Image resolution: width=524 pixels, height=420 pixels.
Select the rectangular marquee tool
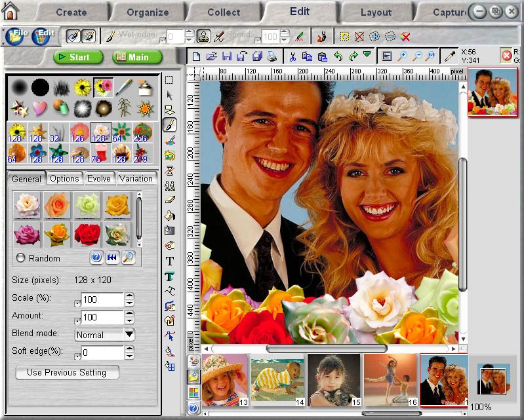pyautogui.click(x=169, y=80)
